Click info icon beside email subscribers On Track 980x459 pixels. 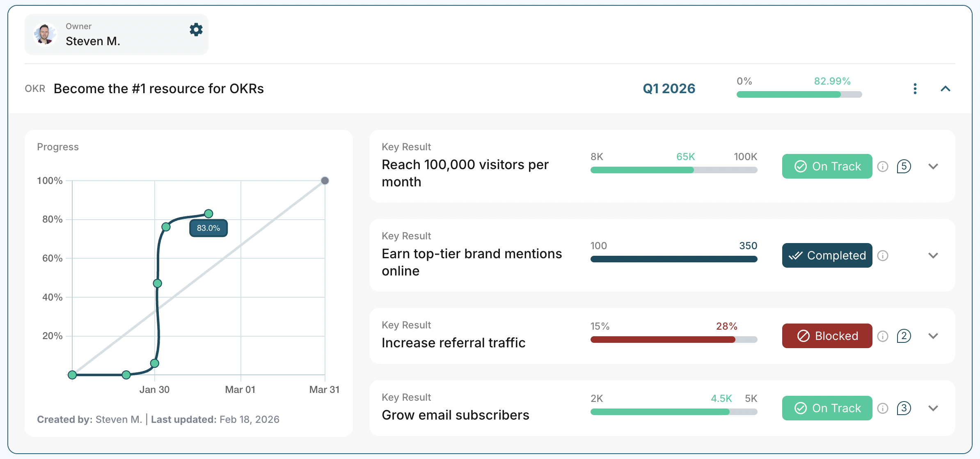click(x=883, y=408)
